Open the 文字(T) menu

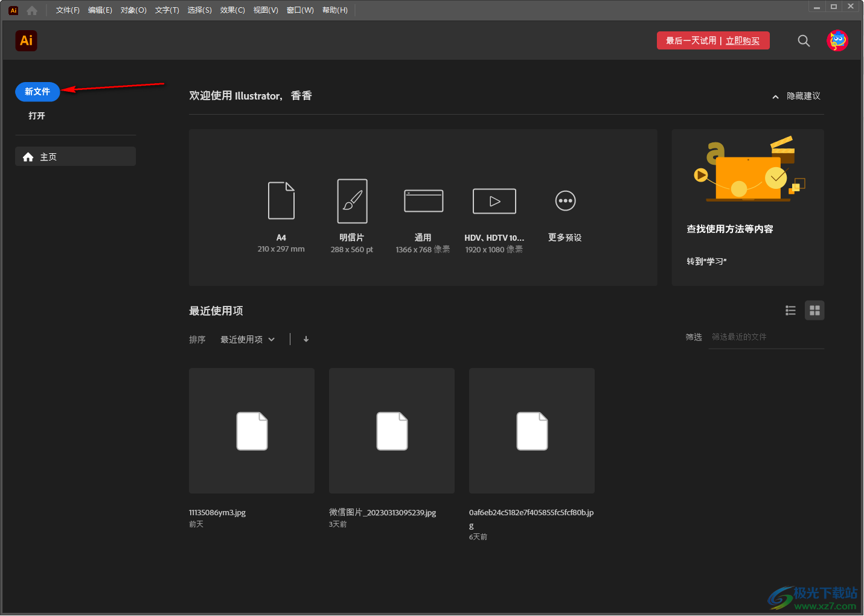pos(167,10)
